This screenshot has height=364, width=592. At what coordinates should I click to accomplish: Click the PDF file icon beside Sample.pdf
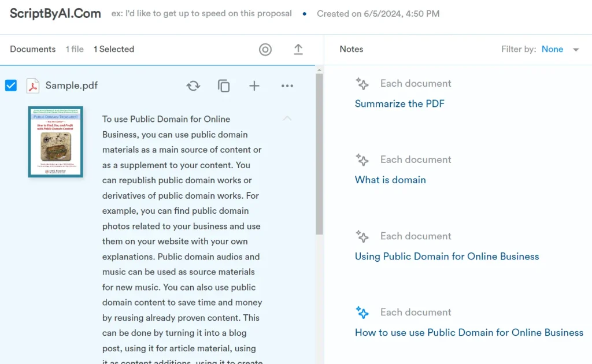(x=33, y=86)
